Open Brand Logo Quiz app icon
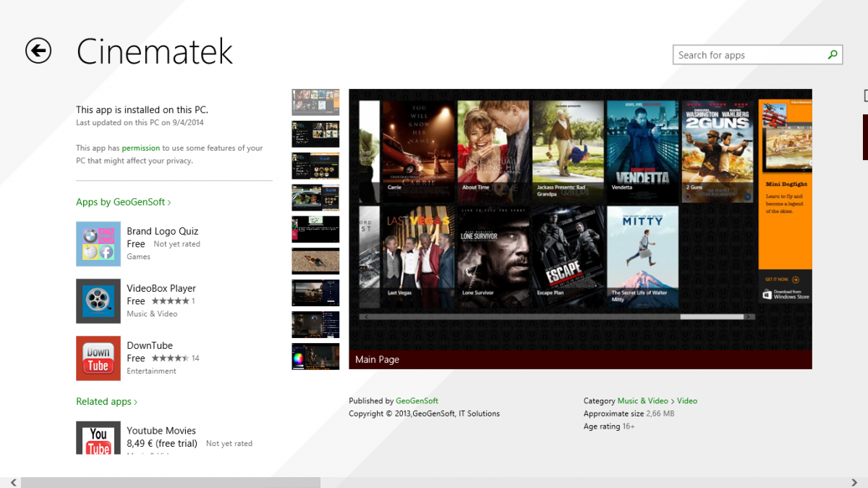Screen dimensions: 868x488 98,244
